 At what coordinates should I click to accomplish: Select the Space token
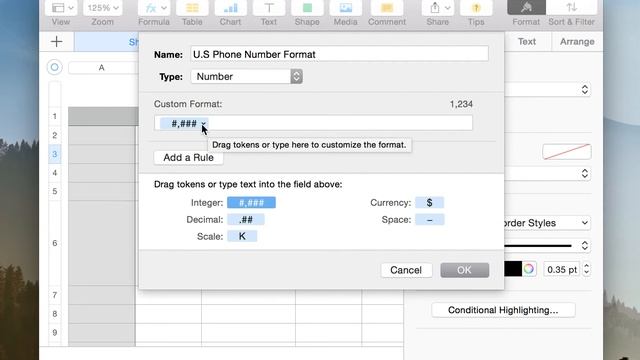point(429,220)
